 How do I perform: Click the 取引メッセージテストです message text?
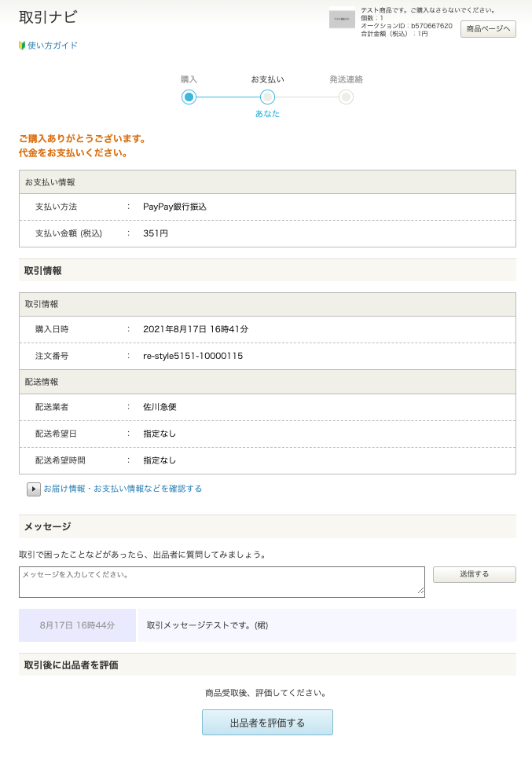click(207, 625)
